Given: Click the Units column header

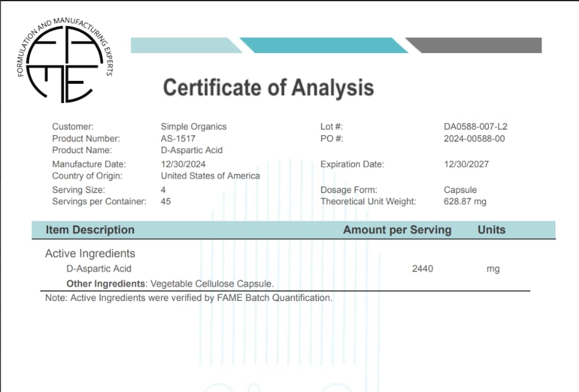Looking at the screenshot, I should (491, 230).
